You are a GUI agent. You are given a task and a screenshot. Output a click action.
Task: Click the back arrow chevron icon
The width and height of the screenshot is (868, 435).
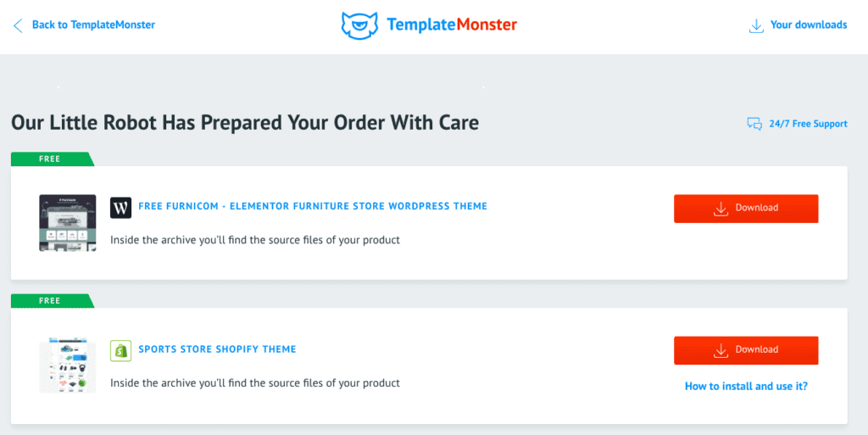18,25
